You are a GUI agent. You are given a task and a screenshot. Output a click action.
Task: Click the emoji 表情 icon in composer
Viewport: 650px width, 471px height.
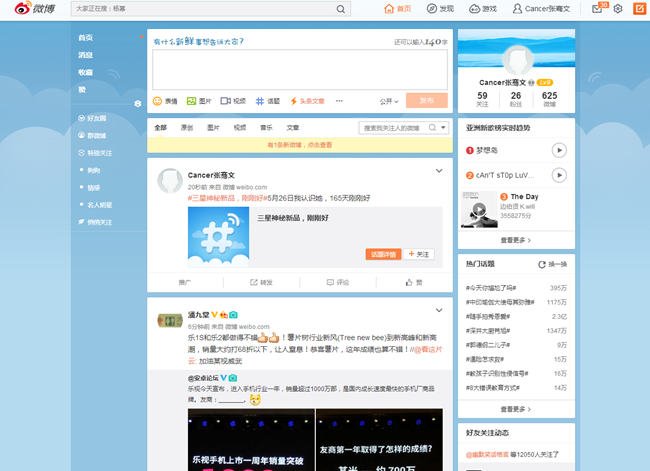[158, 101]
